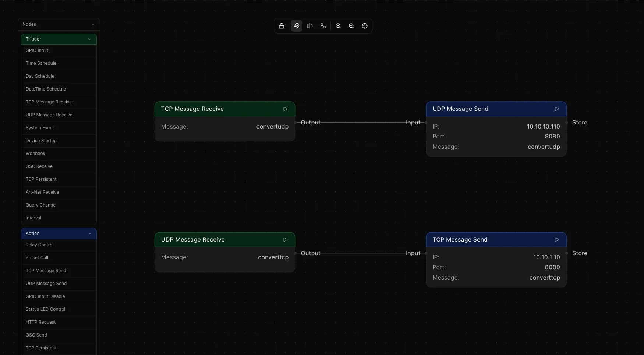Collapse the Nodes panel chevron
This screenshot has width=644, height=355.
[93, 24]
